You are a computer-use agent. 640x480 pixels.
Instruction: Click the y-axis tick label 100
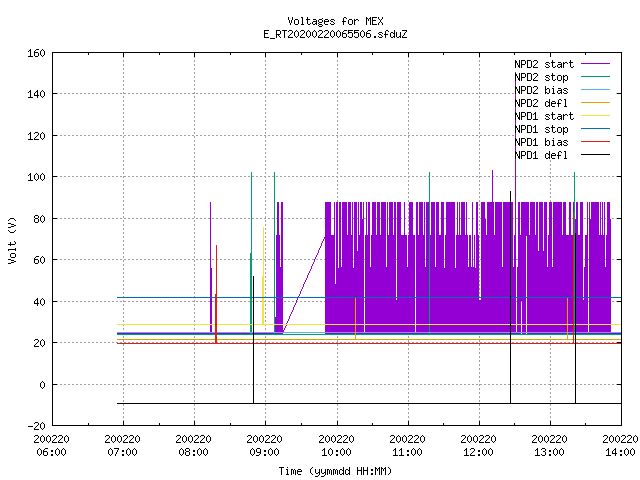pos(36,178)
